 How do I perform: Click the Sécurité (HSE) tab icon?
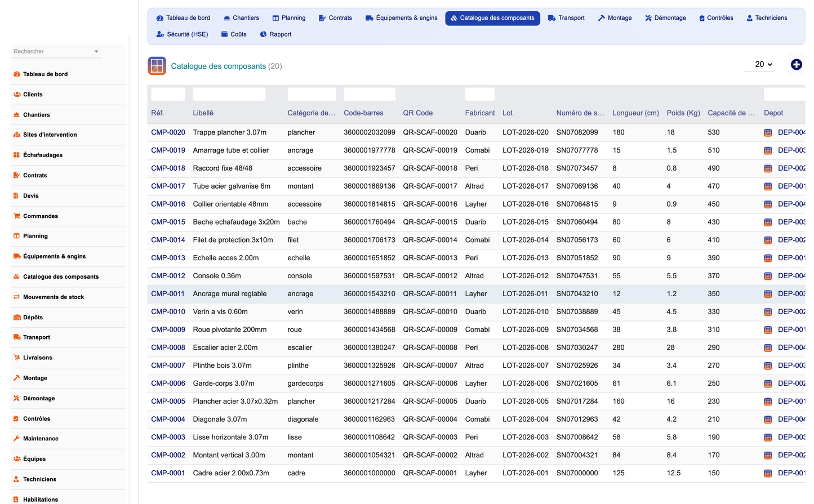tap(160, 34)
